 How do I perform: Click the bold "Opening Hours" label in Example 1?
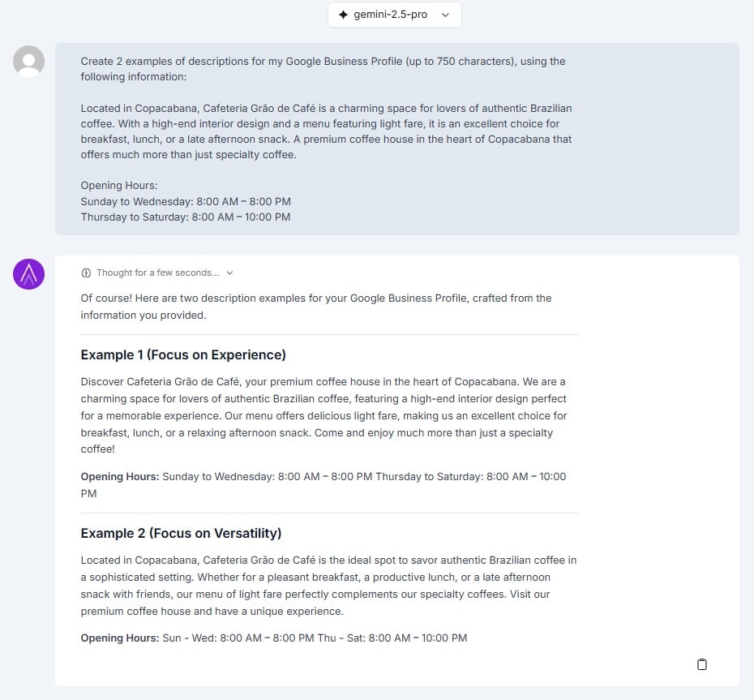click(x=119, y=476)
